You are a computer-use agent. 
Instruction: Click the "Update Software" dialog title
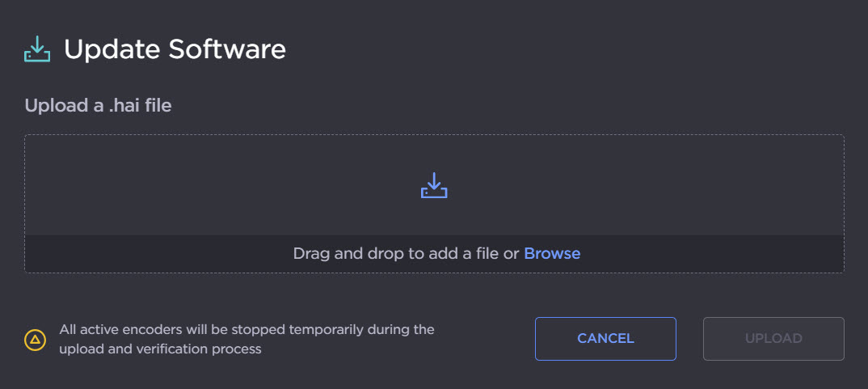coord(175,49)
